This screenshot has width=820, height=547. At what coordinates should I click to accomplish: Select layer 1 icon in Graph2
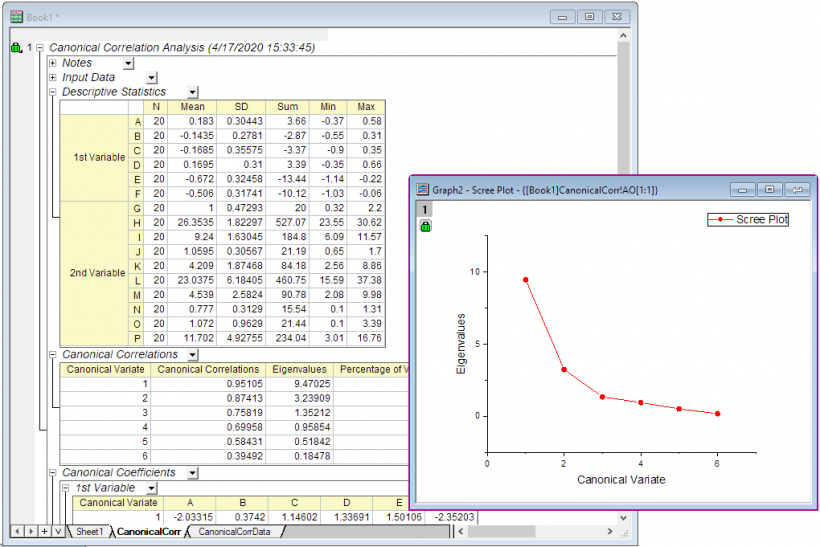pos(425,210)
